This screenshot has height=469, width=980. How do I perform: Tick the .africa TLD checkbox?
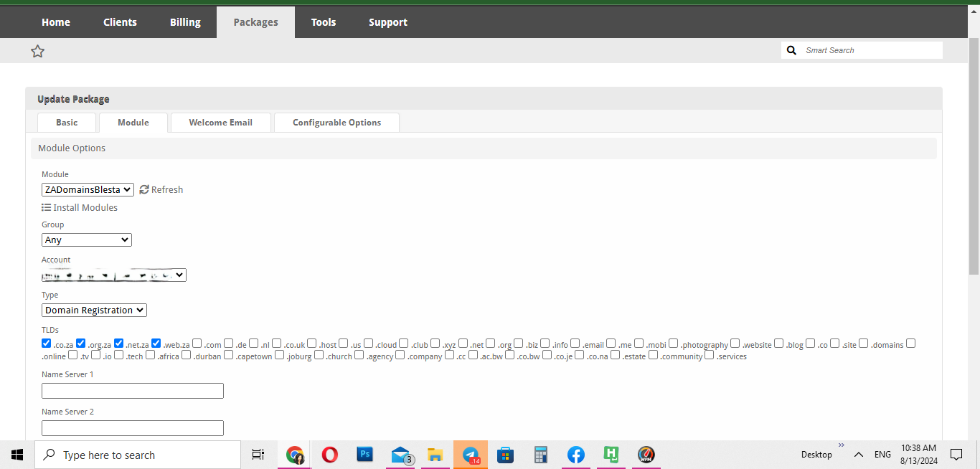coord(151,355)
